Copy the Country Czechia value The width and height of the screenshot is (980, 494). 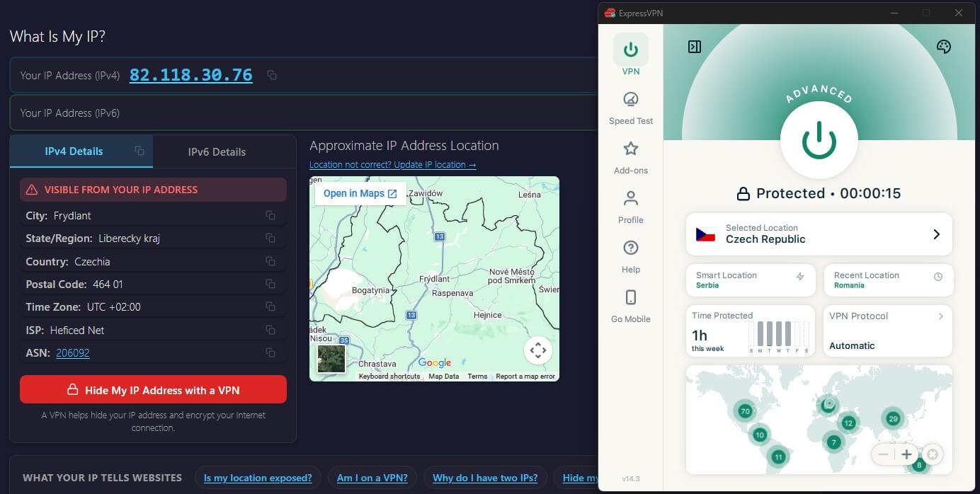[x=270, y=261]
